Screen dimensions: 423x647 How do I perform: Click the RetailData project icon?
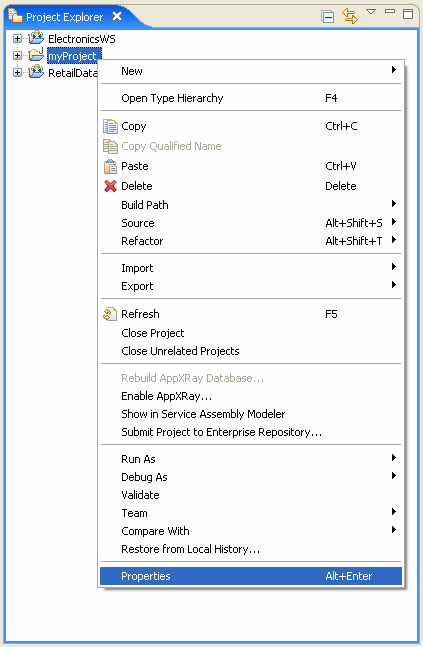36,72
